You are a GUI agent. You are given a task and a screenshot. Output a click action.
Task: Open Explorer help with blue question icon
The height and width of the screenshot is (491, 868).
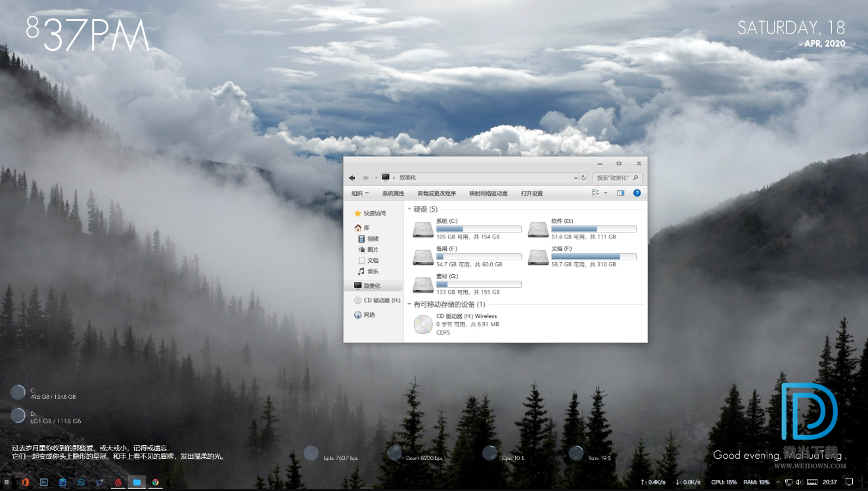(x=637, y=193)
